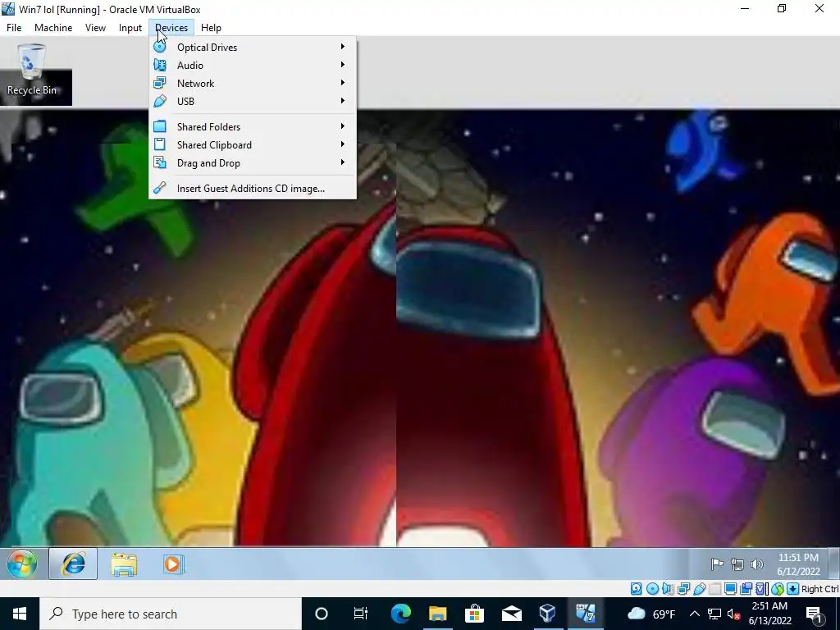Open Cortana circle on host taskbar
840x630 pixels.
tap(322, 614)
